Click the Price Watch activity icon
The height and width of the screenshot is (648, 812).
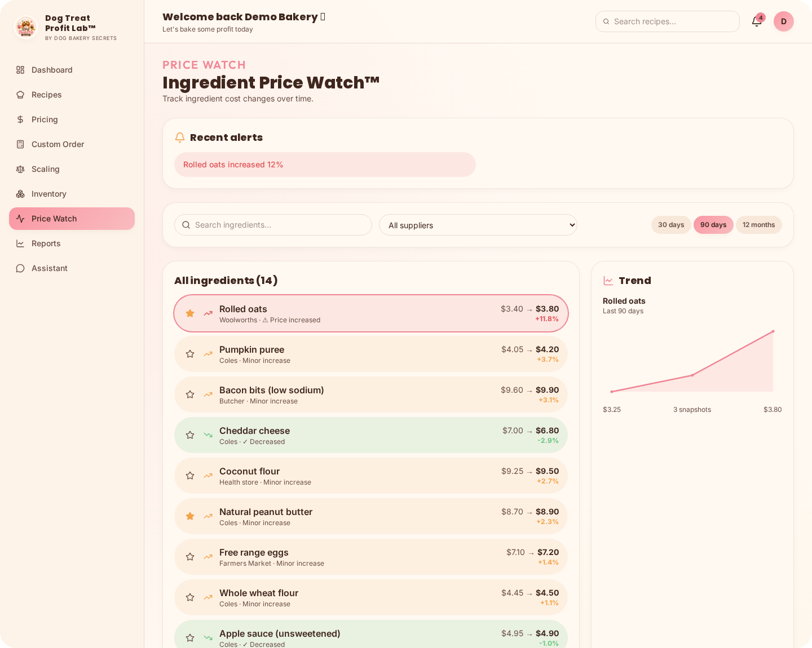point(20,219)
